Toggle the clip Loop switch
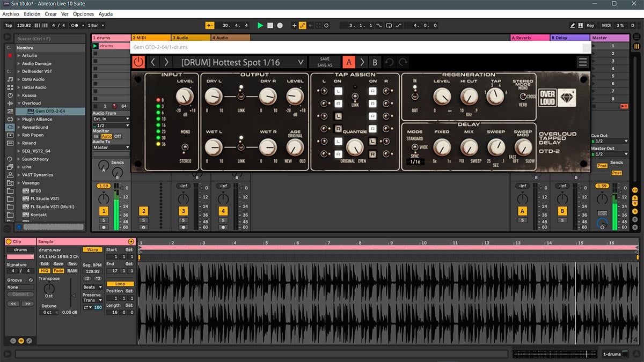644x362 pixels. click(120, 284)
